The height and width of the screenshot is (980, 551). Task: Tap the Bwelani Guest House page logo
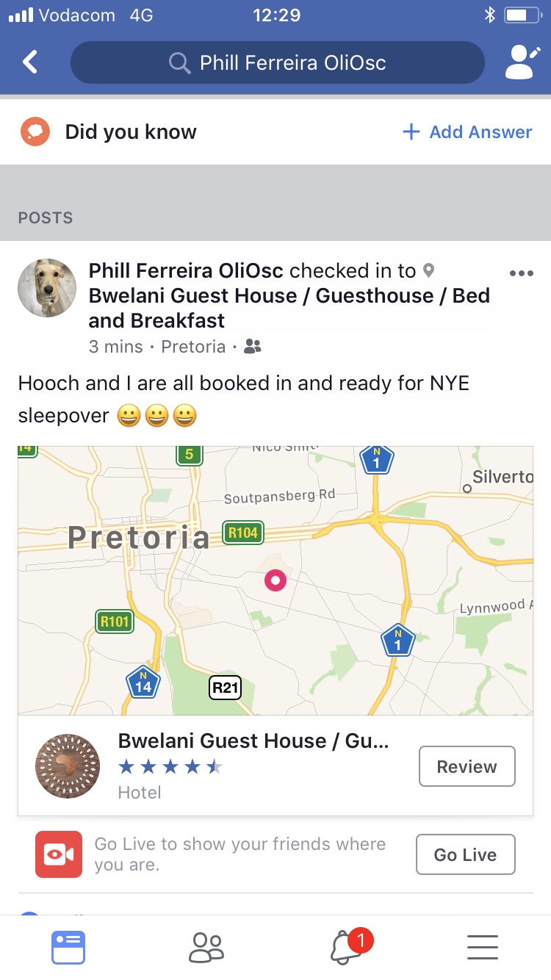point(68,765)
